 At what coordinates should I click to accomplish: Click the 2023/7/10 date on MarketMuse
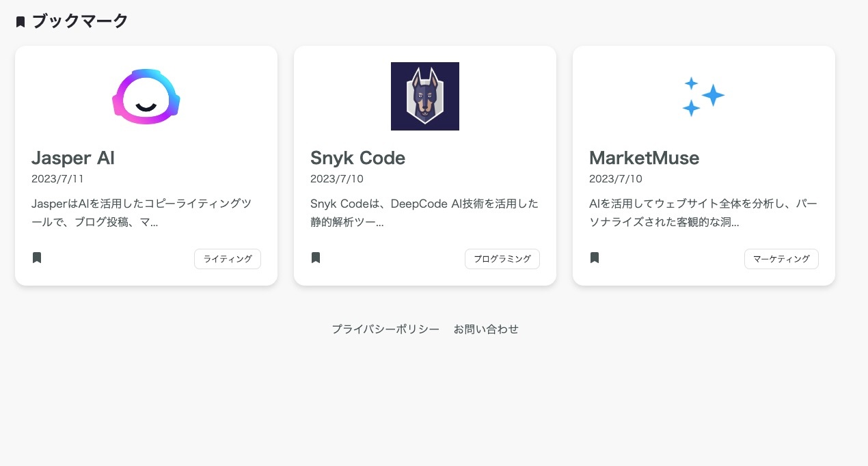616,179
